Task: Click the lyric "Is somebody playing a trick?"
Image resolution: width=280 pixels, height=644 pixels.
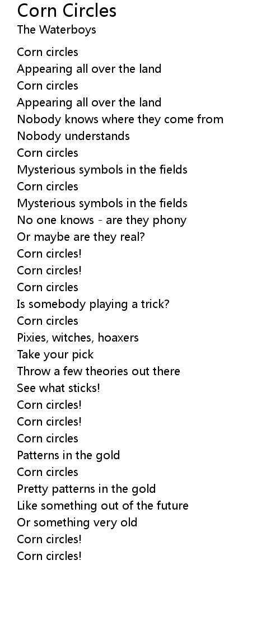Action: pos(93,304)
